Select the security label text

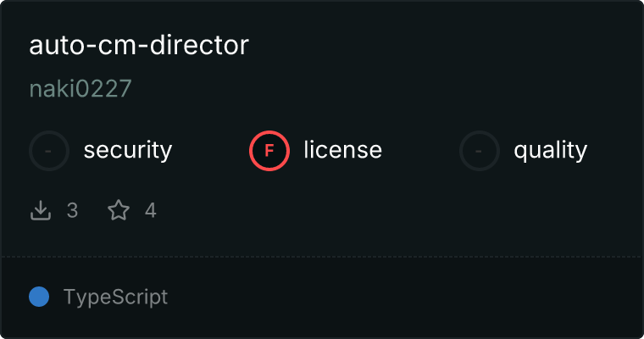pyautogui.click(x=127, y=151)
